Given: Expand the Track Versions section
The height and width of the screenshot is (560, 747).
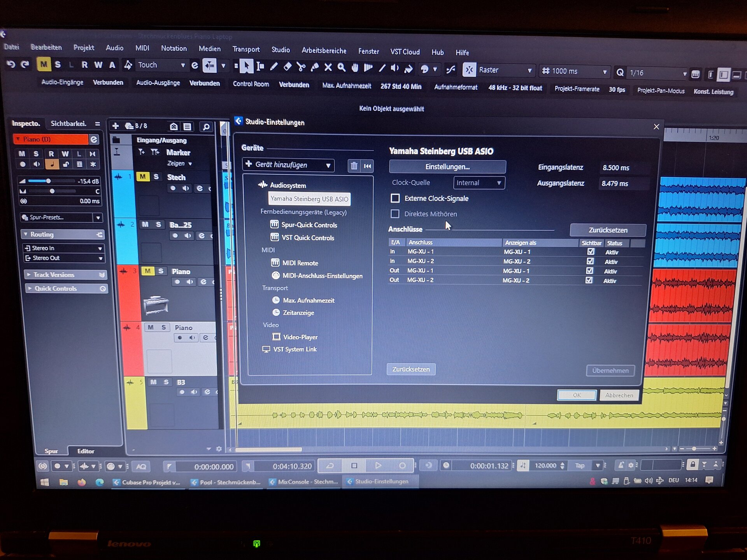Looking at the screenshot, I should tap(65, 275).
